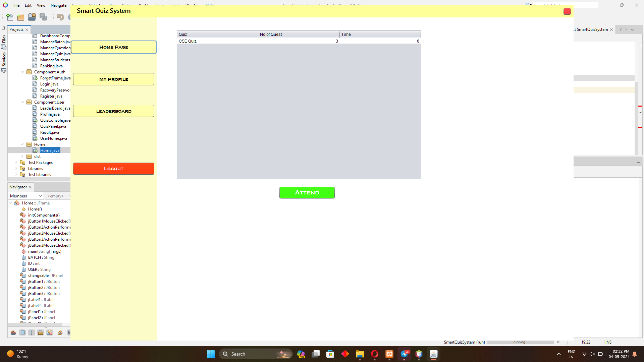Click the running progress bar in the status bar
The image size is (644, 362).
520,342
